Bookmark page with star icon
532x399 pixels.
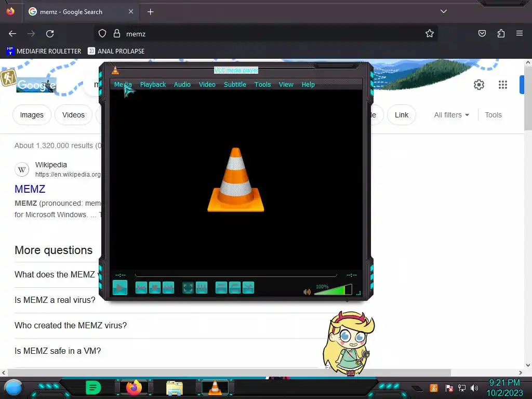click(x=430, y=34)
